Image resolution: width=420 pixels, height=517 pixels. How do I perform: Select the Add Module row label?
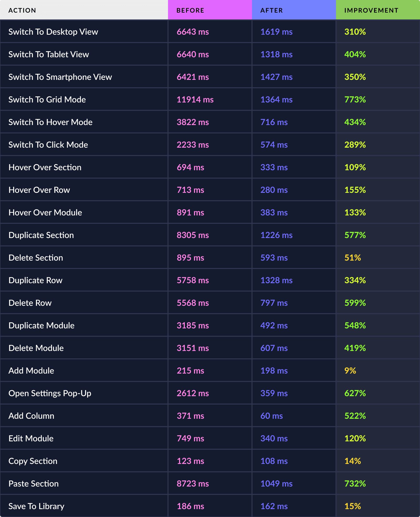click(x=31, y=371)
